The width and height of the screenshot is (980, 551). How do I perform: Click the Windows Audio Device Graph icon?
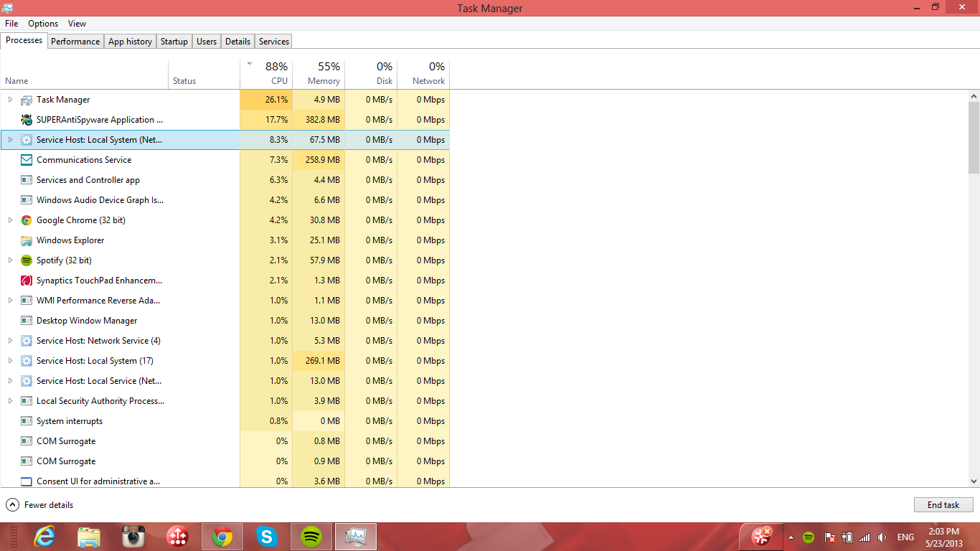click(27, 200)
